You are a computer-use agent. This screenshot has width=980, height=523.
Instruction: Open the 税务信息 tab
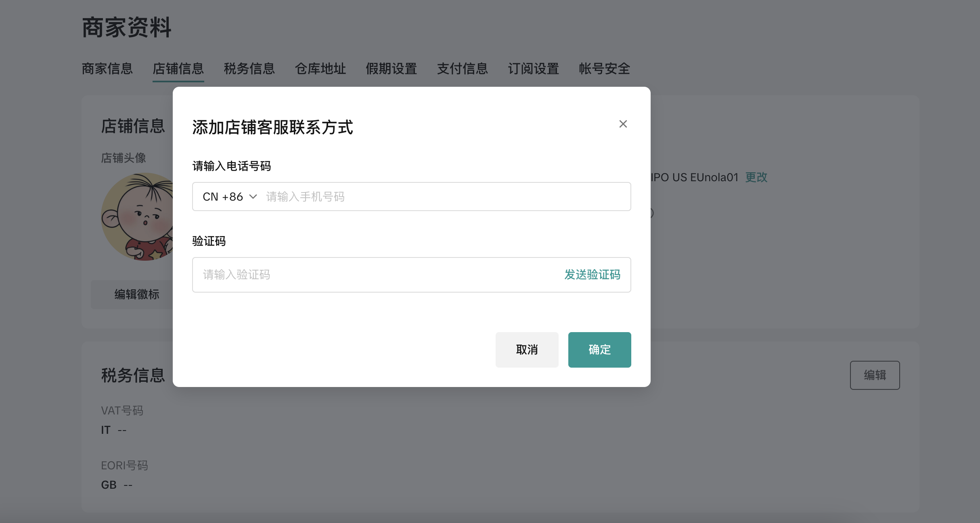pos(249,69)
